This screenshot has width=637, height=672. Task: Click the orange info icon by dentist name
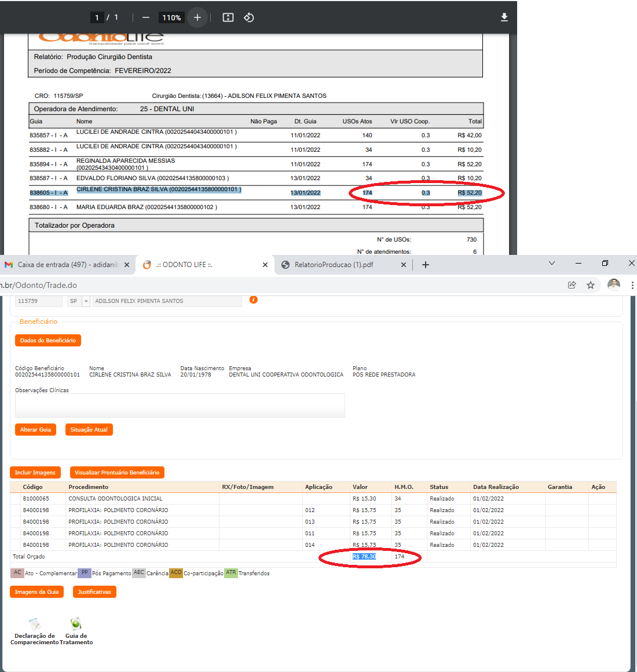(253, 300)
